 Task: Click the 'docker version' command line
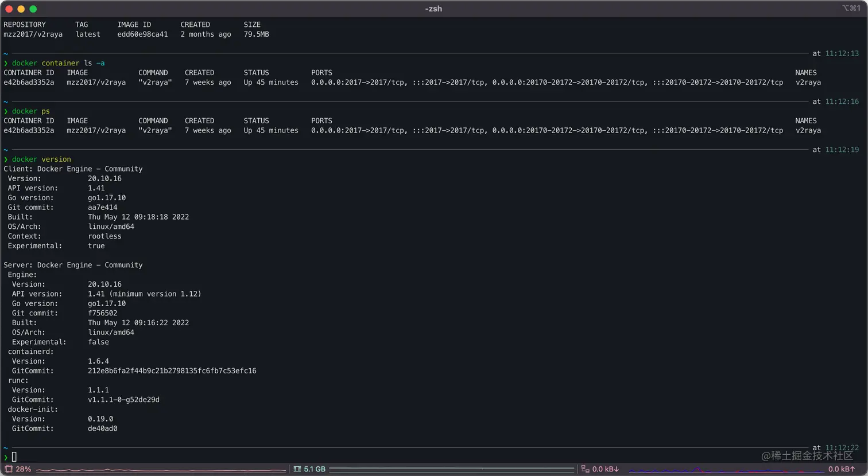point(41,159)
